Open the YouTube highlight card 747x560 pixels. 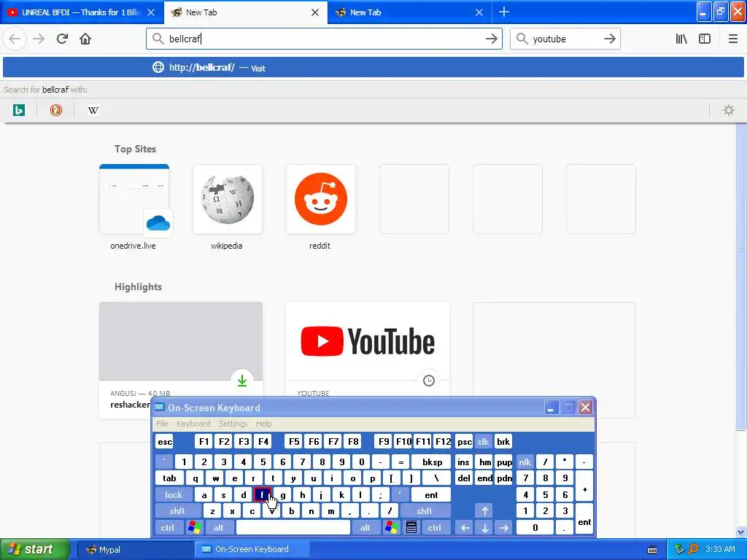click(x=368, y=349)
